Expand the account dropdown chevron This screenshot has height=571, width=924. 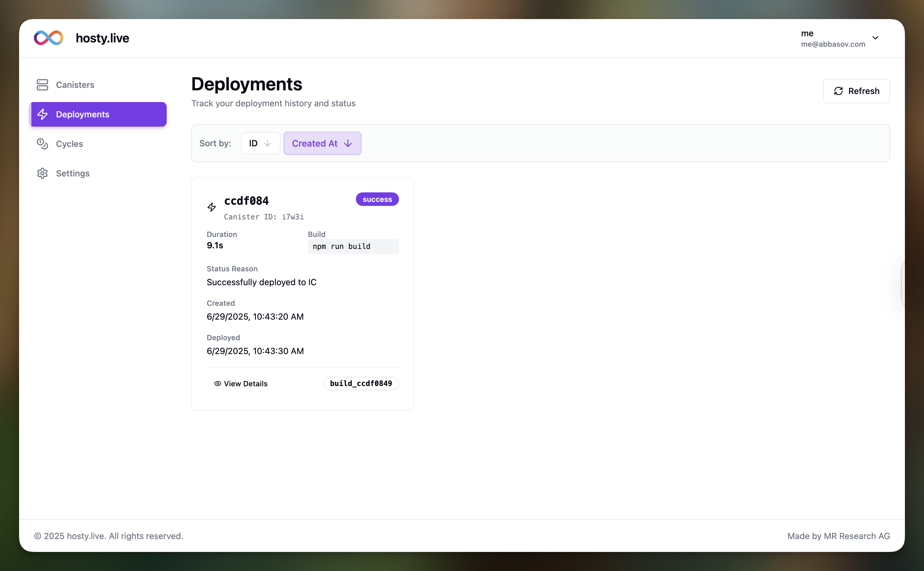point(875,38)
